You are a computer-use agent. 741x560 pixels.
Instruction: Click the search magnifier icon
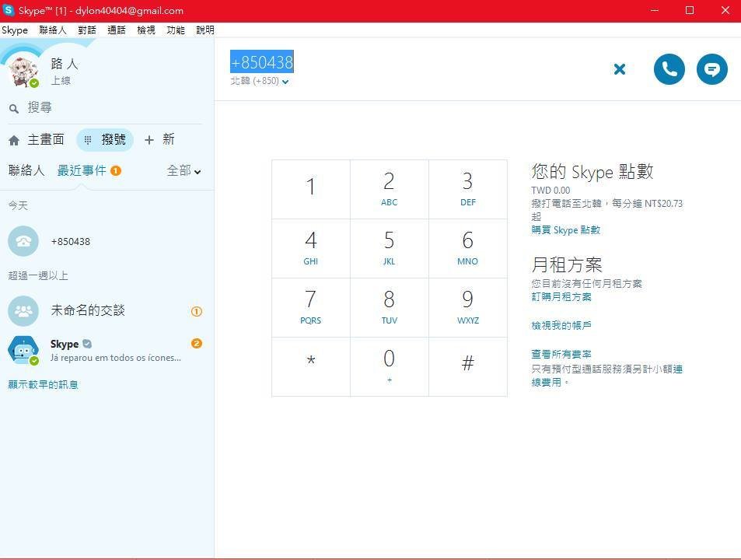pyautogui.click(x=14, y=109)
